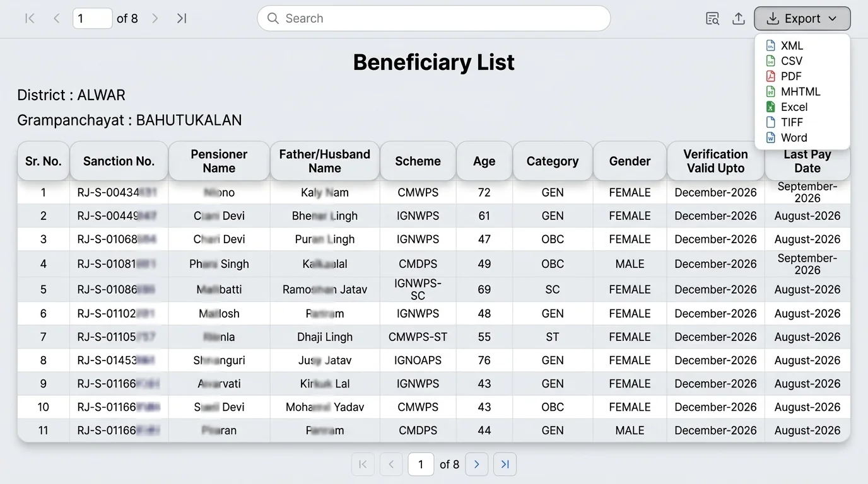Select the IGNWPS-SC scheme cell

tap(418, 289)
